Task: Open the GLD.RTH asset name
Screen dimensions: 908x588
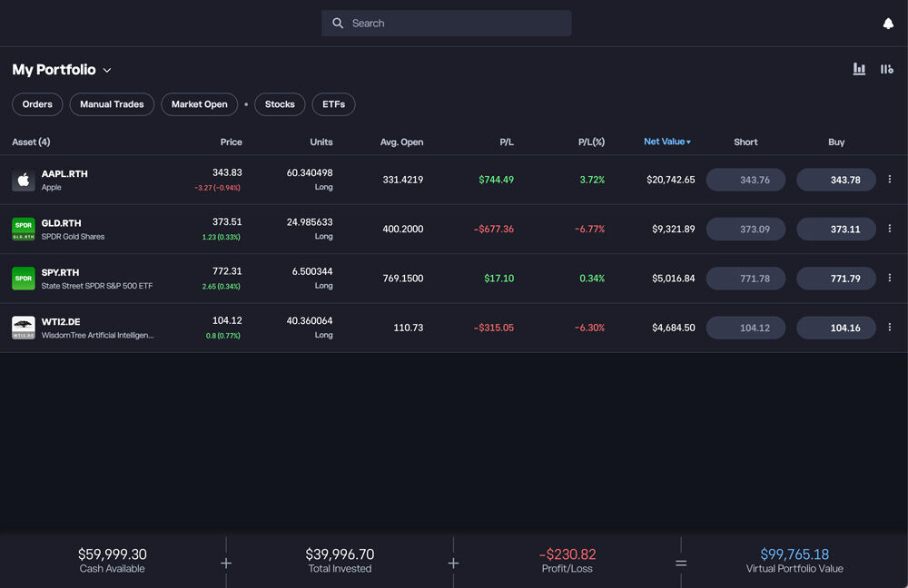Action: tap(62, 223)
